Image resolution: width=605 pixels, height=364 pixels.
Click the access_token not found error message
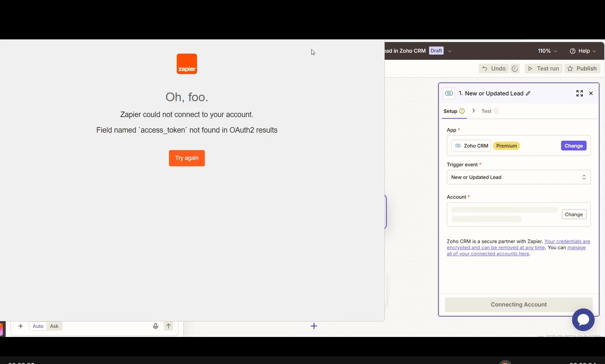(x=187, y=130)
